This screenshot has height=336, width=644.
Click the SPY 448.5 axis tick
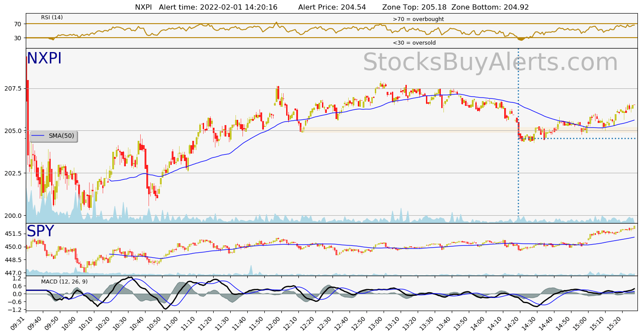tap(13, 260)
